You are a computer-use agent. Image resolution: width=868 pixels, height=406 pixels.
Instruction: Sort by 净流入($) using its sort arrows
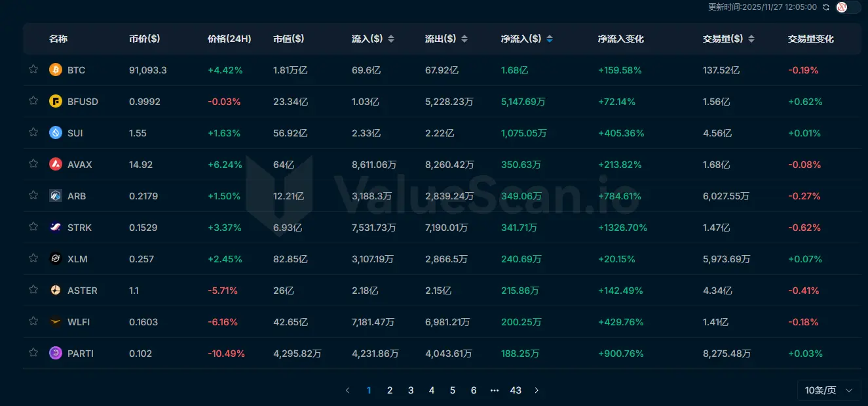click(x=550, y=39)
